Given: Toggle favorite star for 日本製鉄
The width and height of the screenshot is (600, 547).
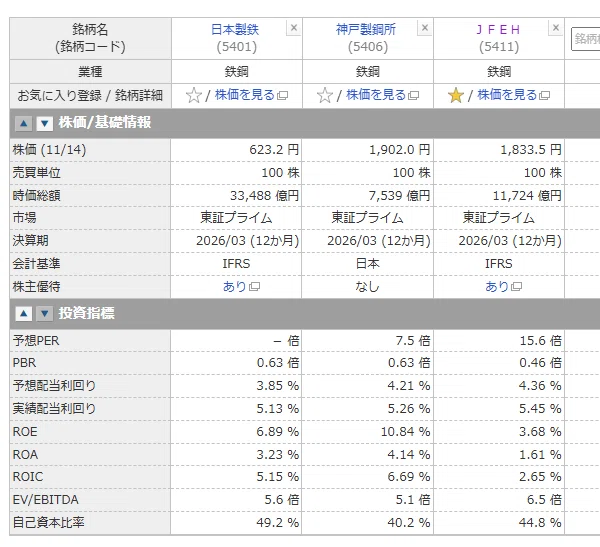Looking at the screenshot, I should pos(194,95).
